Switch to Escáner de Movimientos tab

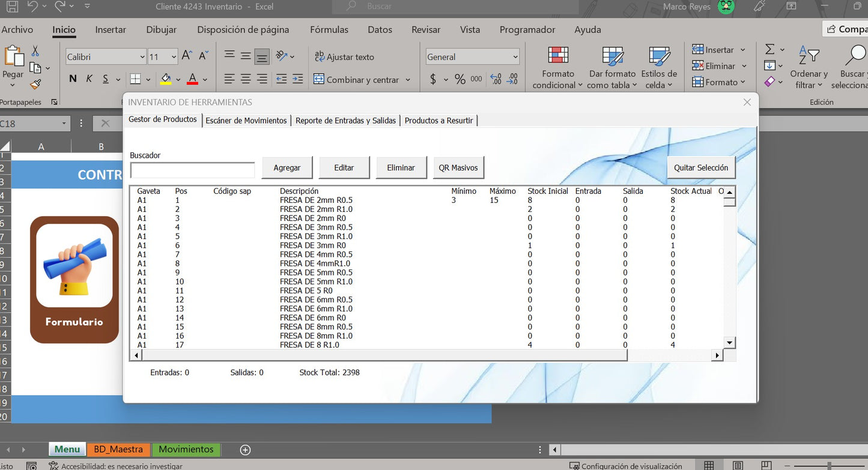click(246, 121)
